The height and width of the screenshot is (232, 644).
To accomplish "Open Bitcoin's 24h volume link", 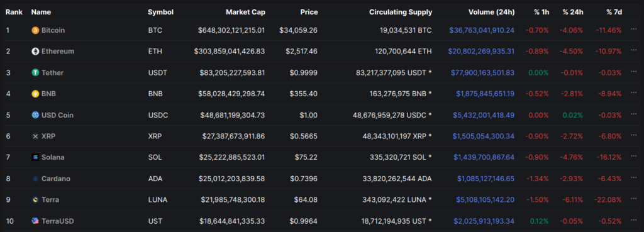I will 482,30.
